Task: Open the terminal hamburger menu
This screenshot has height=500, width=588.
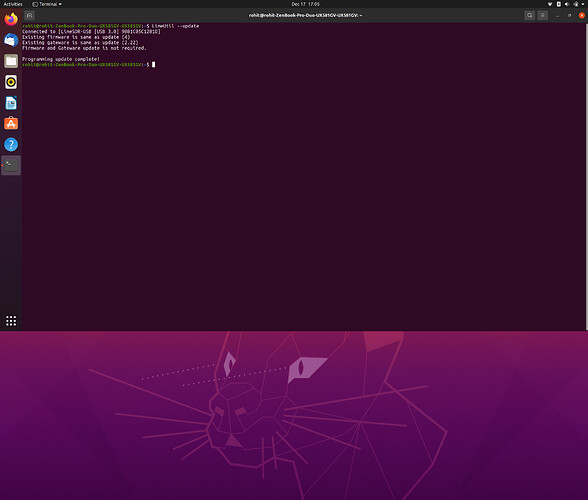Action: click(x=542, y=15)
